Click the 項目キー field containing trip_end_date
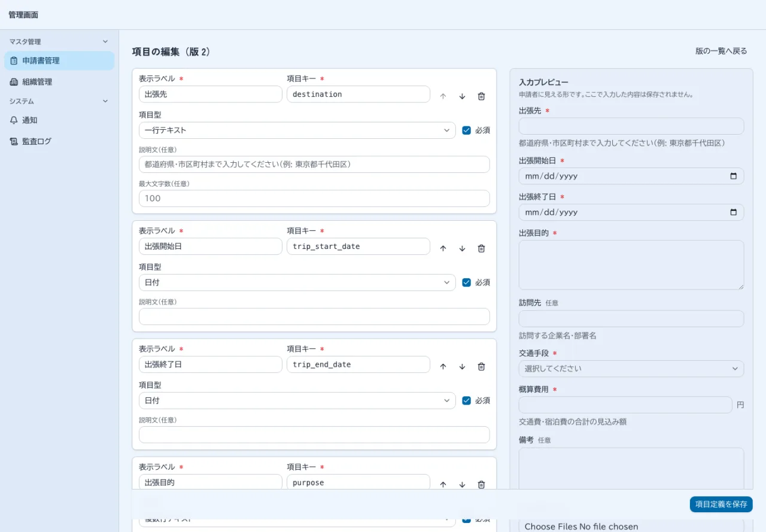The height and width of the screenshot is (532, 766). [x=358, y=364]
